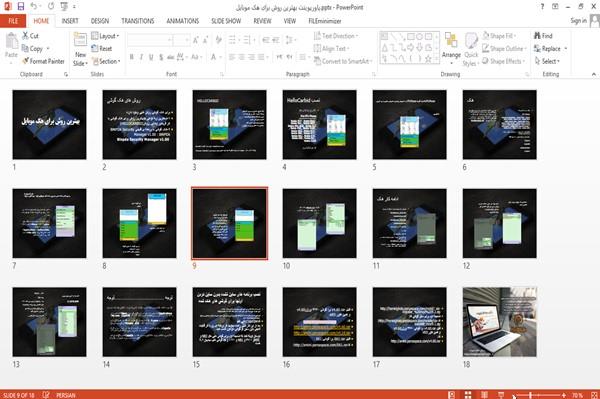This screenshot has height=399, width=600.
Task: Switch to Reading View icon
Action: (x=484, y=395)
